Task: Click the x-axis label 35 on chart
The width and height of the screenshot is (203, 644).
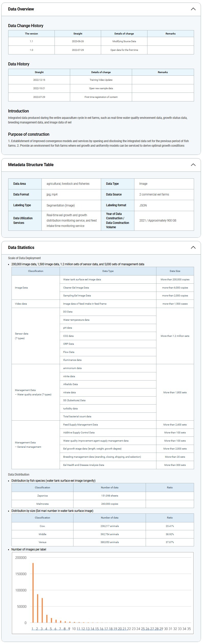Action: 189,629
